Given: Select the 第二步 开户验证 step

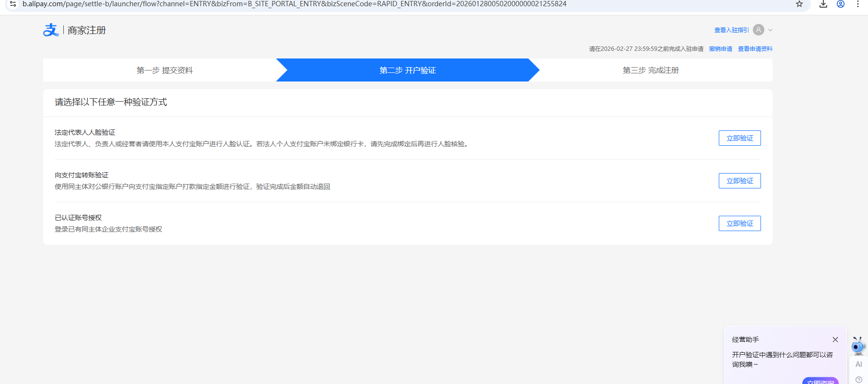Looking at the screenshot, I should 407,70.
